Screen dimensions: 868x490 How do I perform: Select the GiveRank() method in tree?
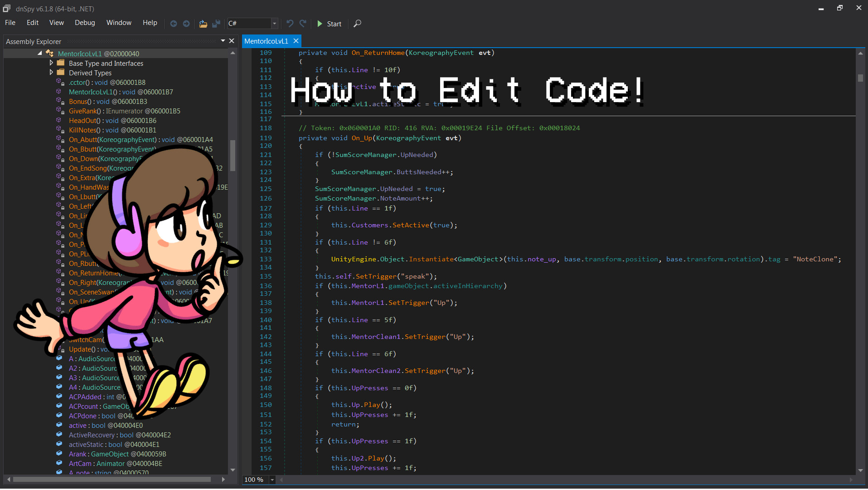[x=83, y=111]
